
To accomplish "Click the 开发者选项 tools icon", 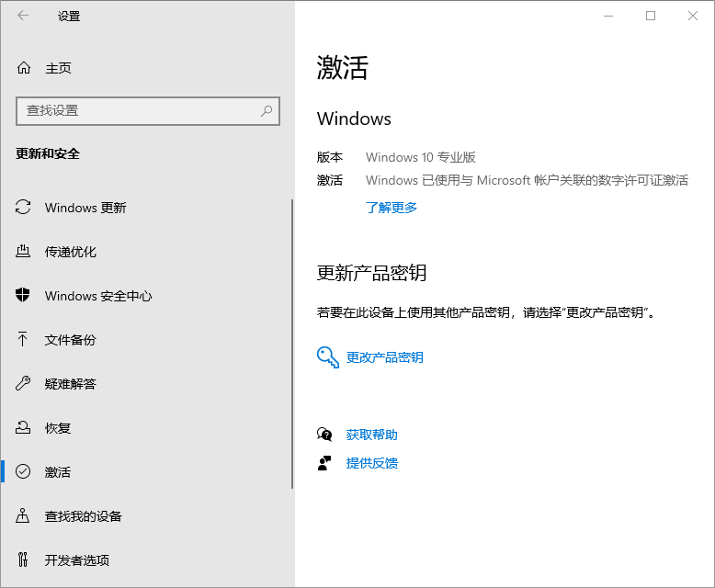I will 23,560.
